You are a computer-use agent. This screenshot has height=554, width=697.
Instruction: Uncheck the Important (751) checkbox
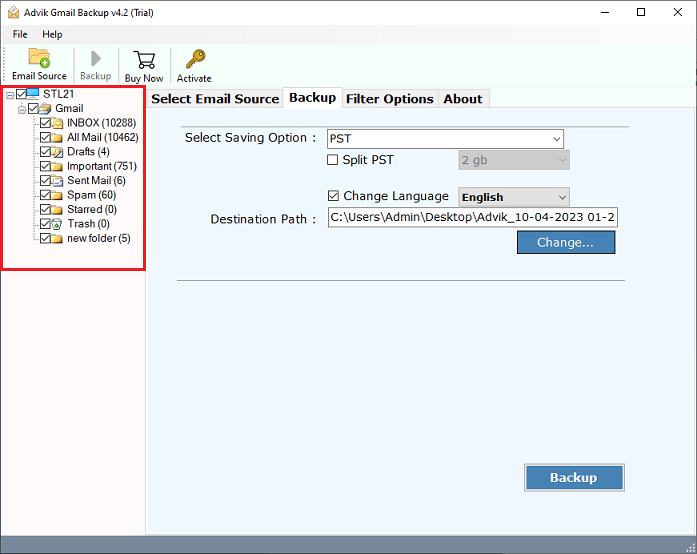[45, 166]
